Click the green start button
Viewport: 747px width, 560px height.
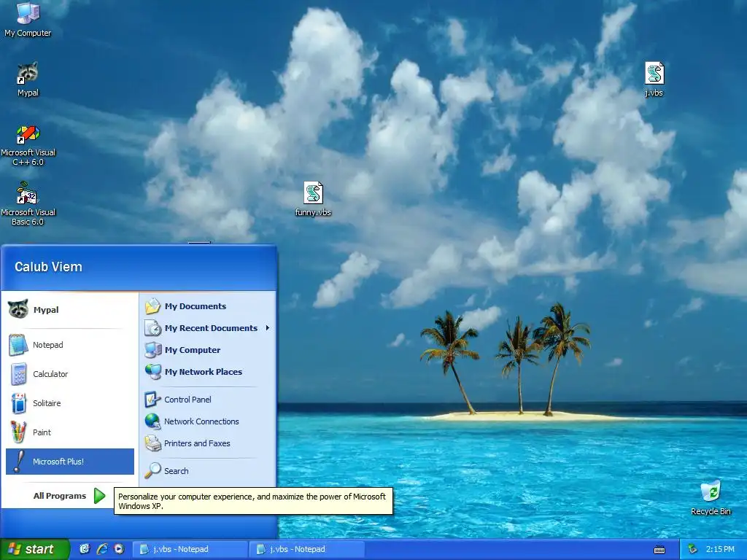[34, 549]
